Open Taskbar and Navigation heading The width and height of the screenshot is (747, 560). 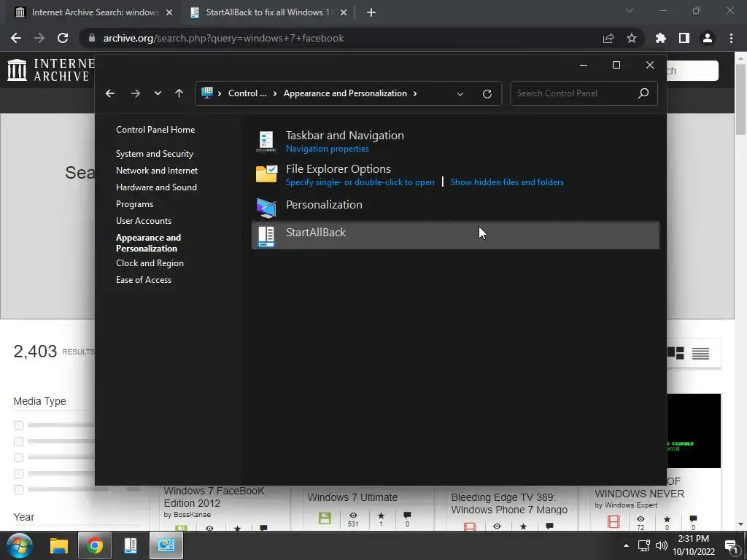tap(345, 135)
